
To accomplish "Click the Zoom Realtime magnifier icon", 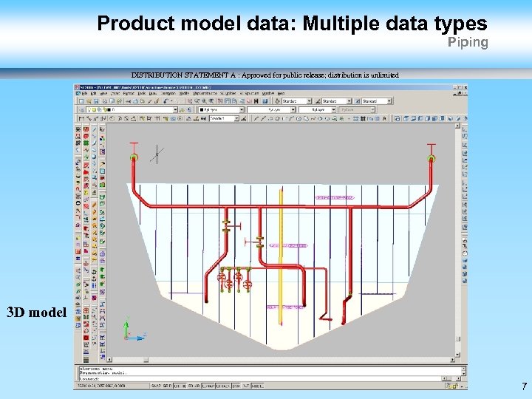I will [x=196, y=101].
